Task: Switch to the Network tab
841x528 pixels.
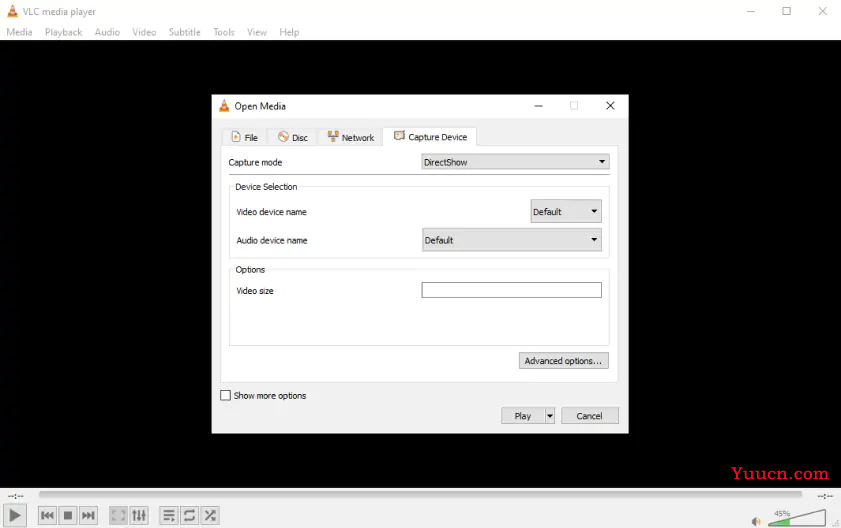Action: click(x=351, y=137)
